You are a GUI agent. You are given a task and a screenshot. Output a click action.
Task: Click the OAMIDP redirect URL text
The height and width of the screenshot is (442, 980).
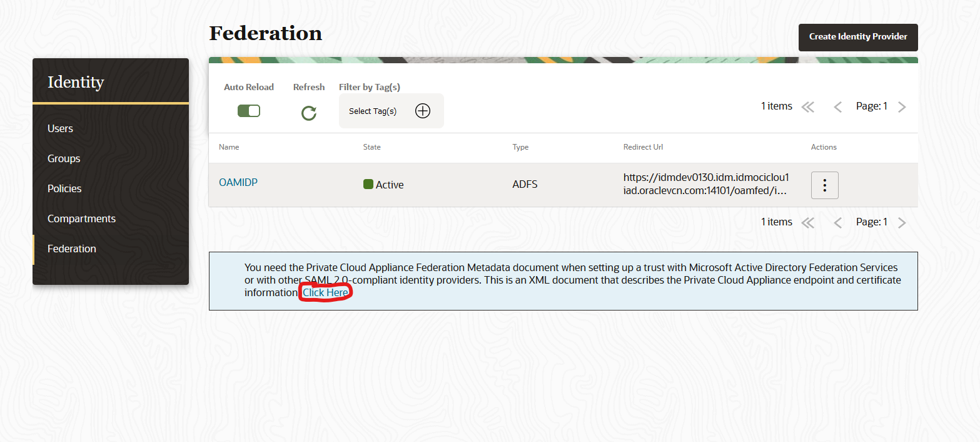(706, 184)
